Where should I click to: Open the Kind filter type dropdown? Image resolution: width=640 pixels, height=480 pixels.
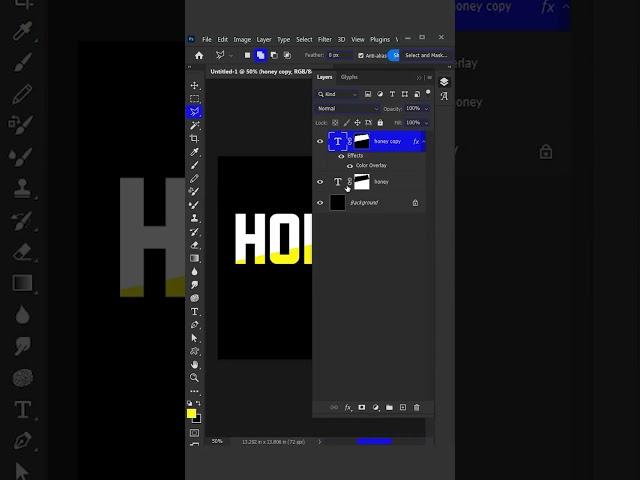coord(337,94)
